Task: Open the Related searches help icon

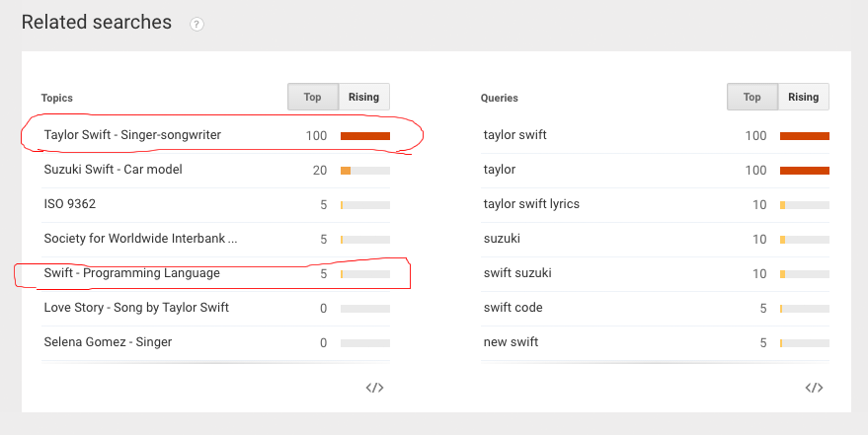Action: [x=197, y=25]
